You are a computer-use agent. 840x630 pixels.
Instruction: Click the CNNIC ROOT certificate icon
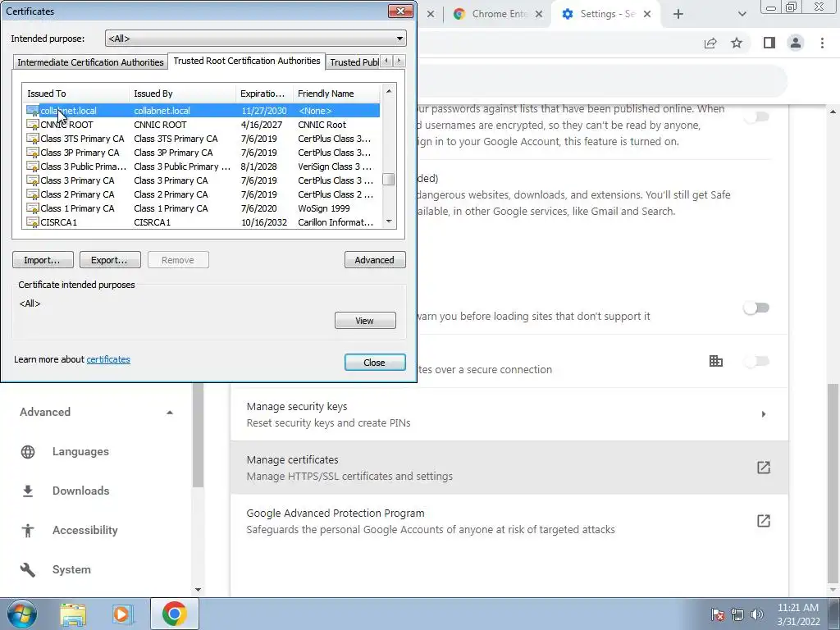point(33,125)
